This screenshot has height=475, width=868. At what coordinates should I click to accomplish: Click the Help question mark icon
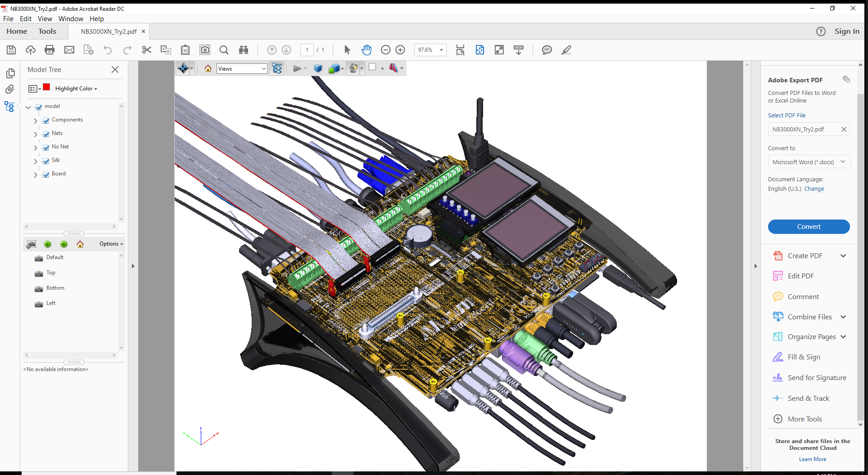click(821, 31)
